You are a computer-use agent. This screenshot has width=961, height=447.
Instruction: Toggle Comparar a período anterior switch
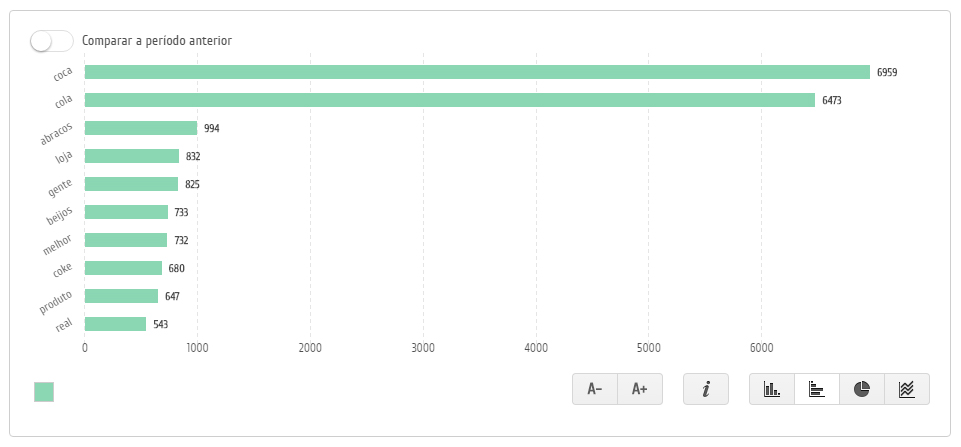point(52,41)
